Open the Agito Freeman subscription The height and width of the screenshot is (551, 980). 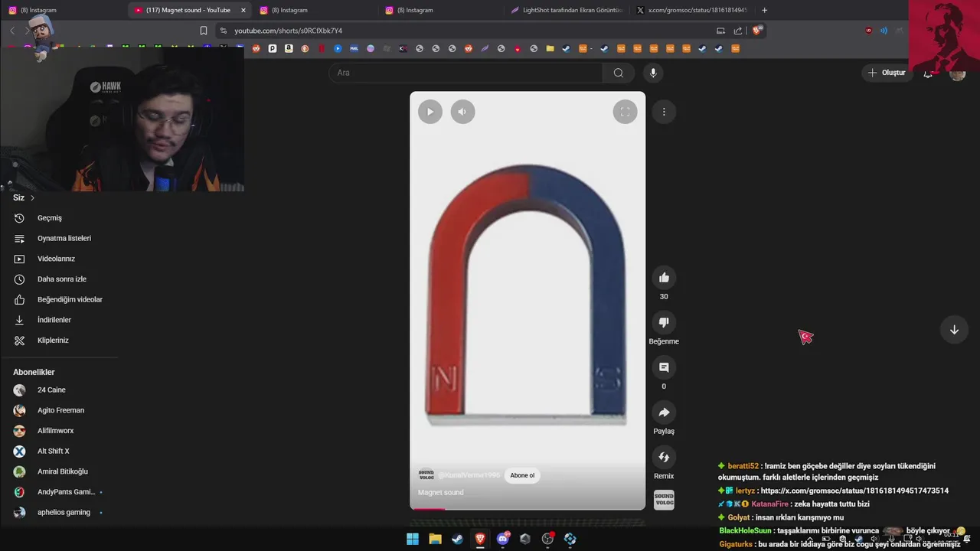[59, 410]
